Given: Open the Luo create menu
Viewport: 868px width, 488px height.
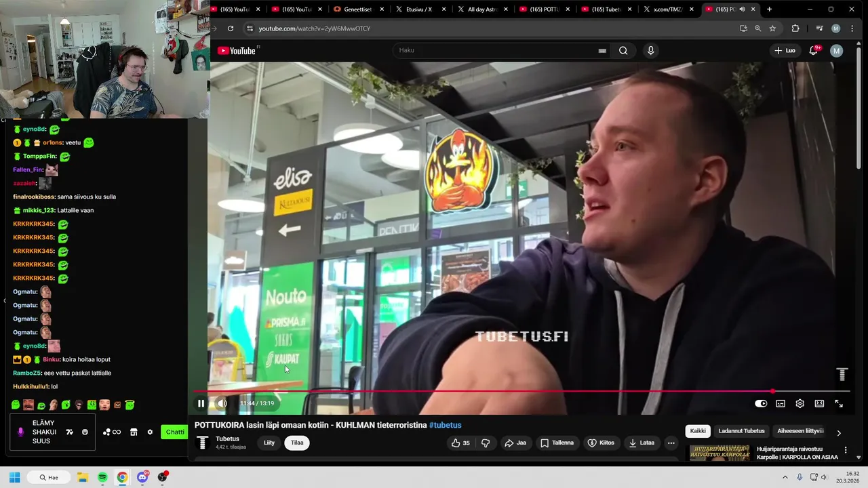Looking at the screenshot, I should click(785, 50).
